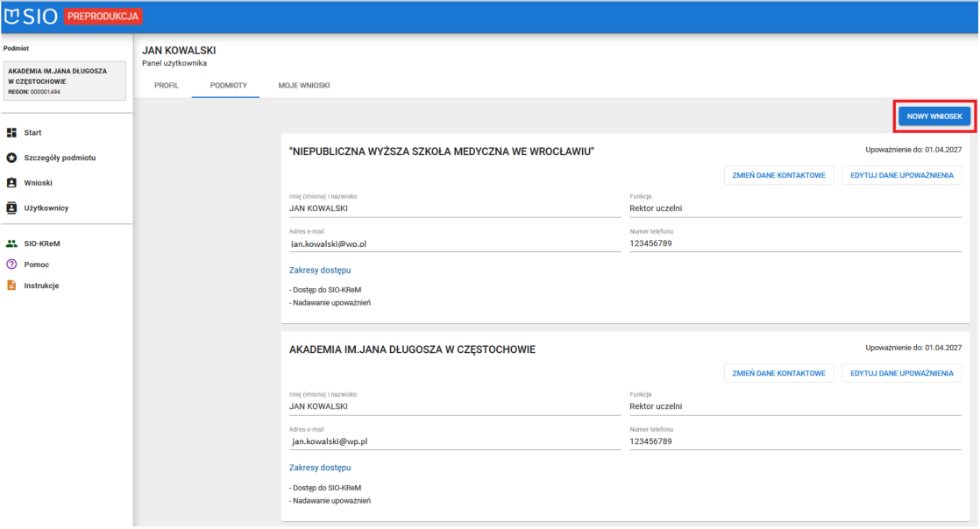Screen dimensions: 980x529
Task: Click the Funkcja field in Wrocław school card
Action: tap(795, 208)
